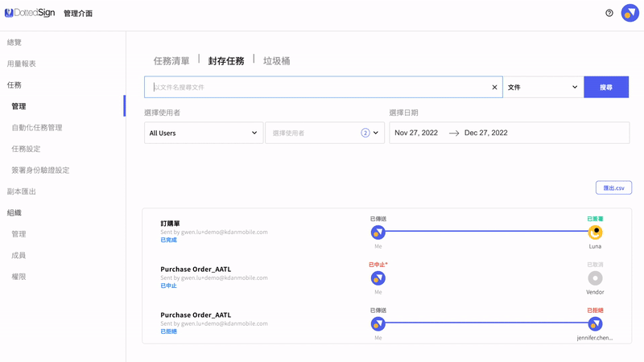Click the 已取消 label above Vendor
644x362 pixels.
(595, 265)
